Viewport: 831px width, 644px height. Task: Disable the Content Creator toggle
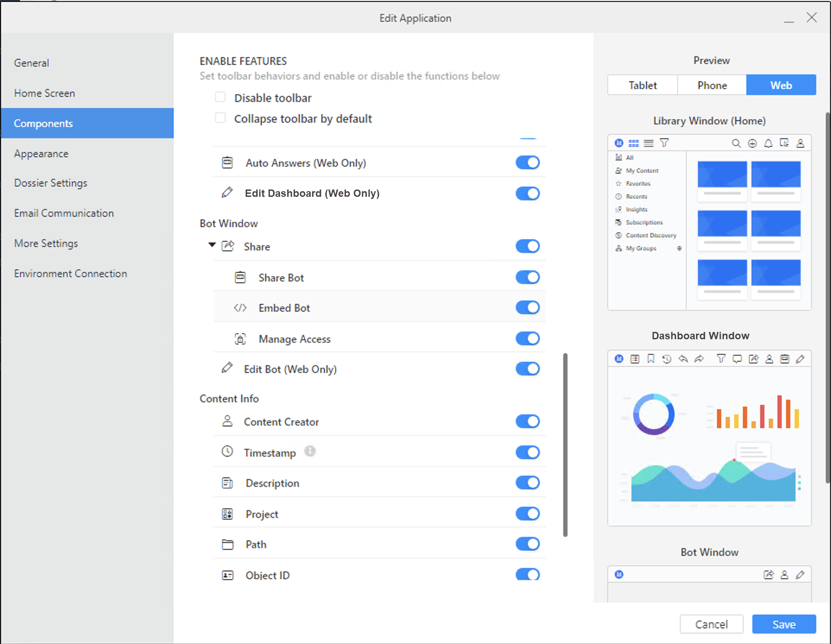tap(527, 422)
